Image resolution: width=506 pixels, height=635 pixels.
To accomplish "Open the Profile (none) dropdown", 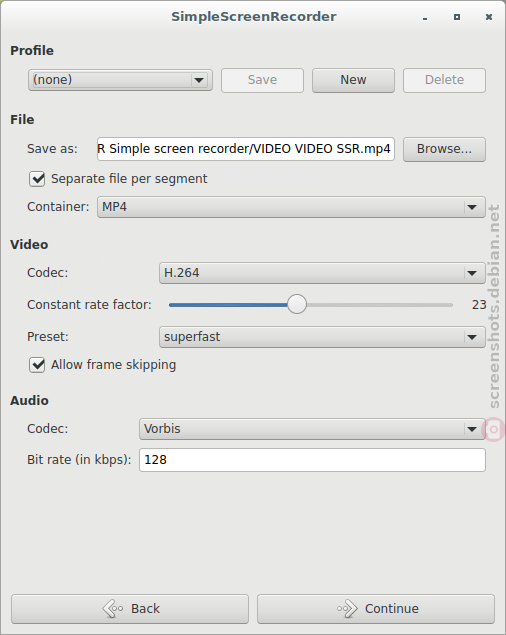I will [x=120, y=80].
